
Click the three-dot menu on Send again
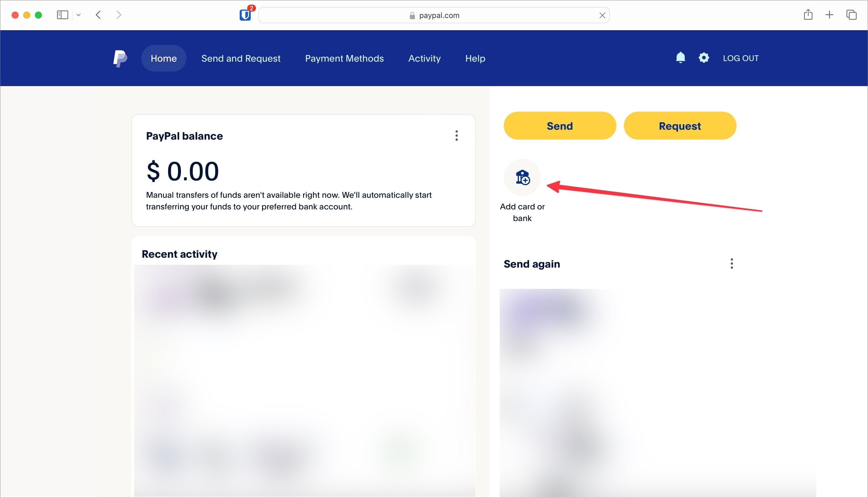[x=732, y=264]
